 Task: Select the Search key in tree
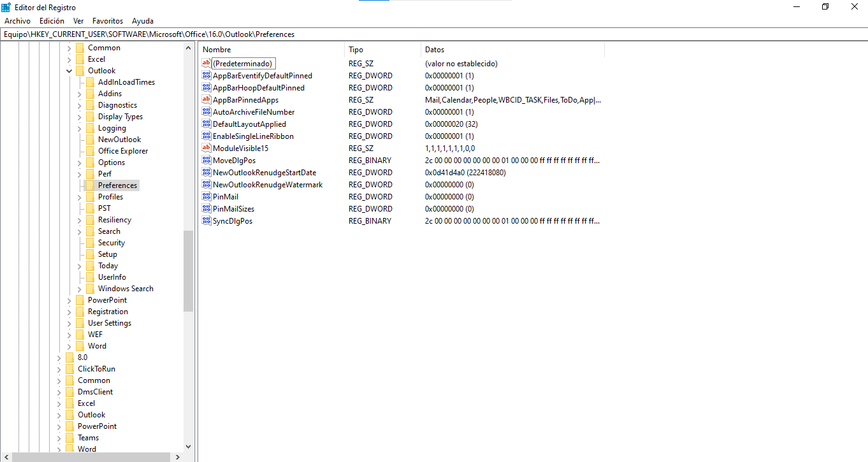[109, 231]
